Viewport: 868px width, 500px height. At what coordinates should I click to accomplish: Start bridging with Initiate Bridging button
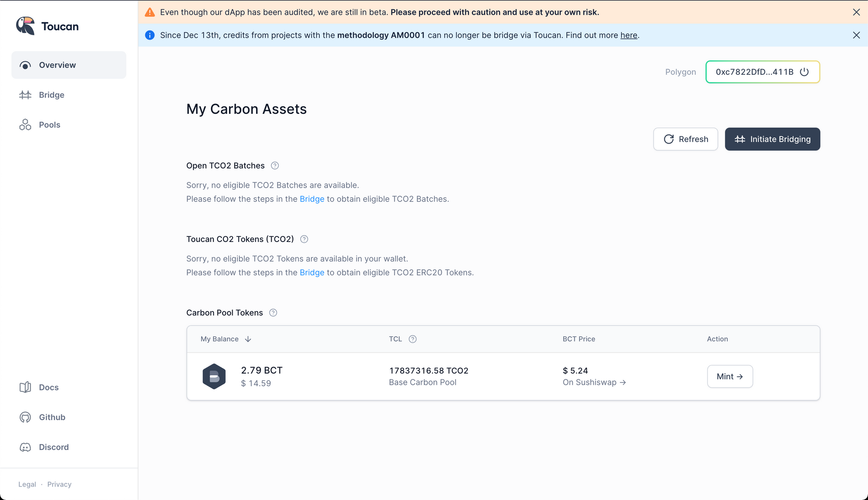click(772, 139)
